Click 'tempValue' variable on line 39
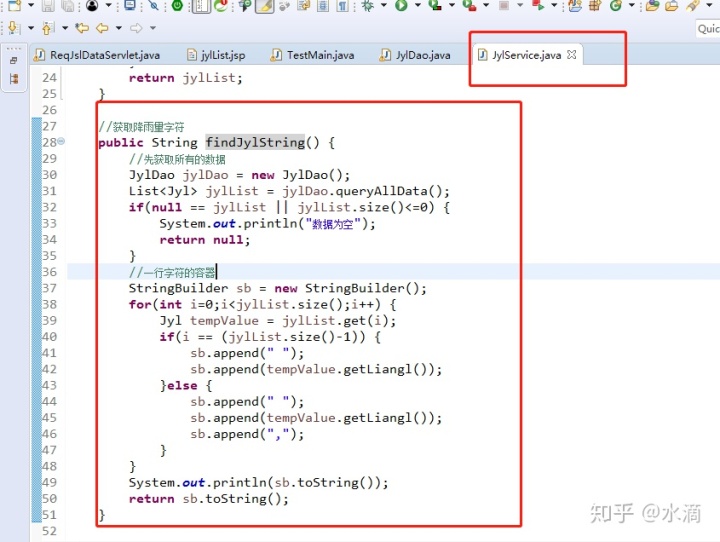 (x=225, y=321)
